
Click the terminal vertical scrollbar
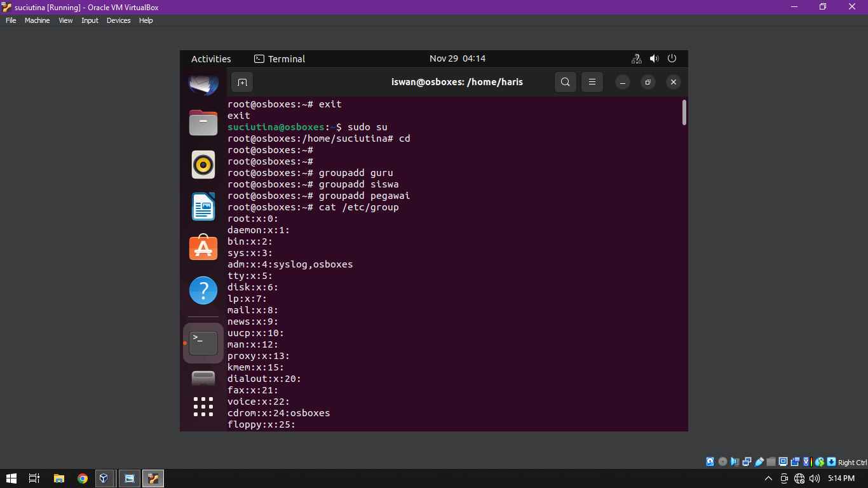click(684, 112)
